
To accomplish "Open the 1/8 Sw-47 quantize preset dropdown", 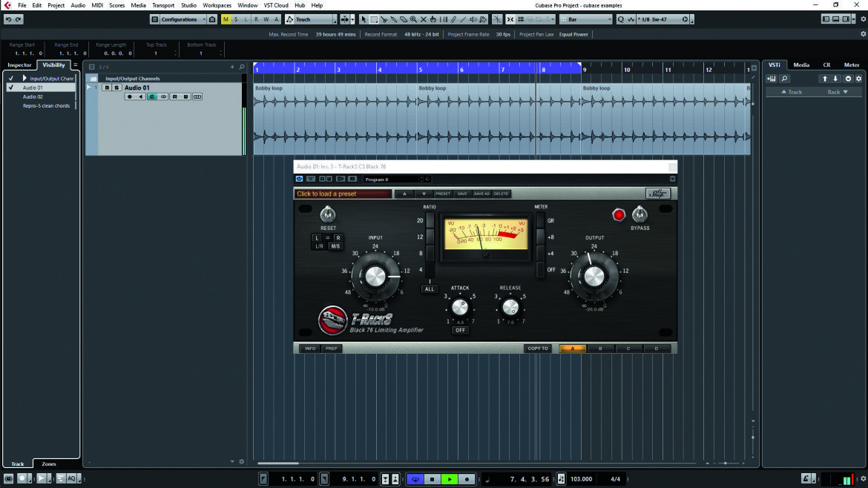I will pos(662,19).
